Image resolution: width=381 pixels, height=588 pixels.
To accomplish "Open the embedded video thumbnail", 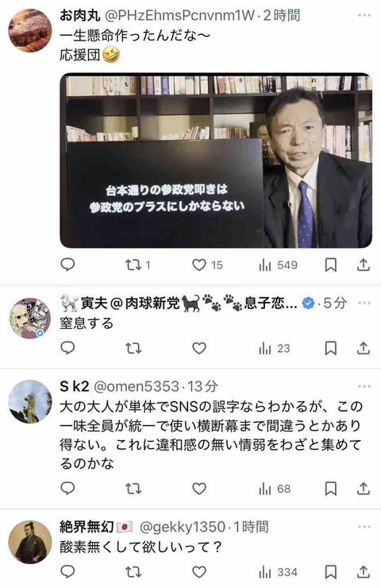I will click(216, 161).
